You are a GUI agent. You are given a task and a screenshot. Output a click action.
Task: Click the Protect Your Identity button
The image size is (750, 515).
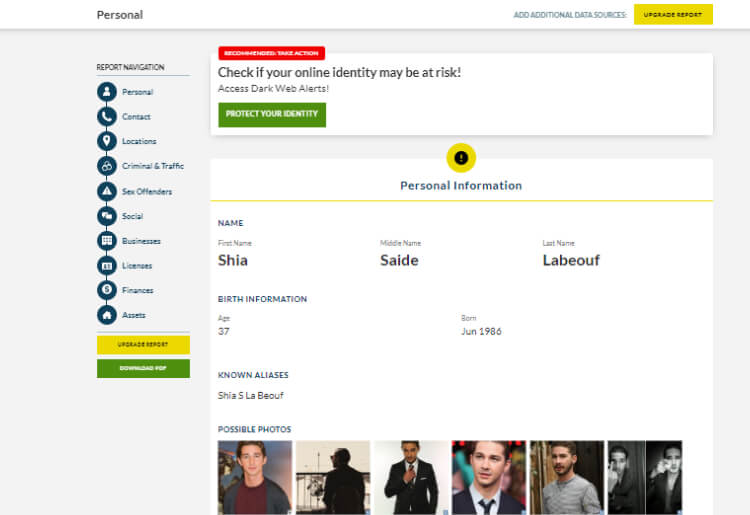272,114
